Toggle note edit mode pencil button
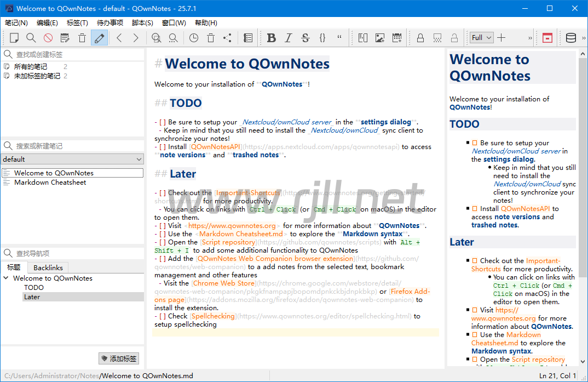This screenshot has width=588, height=382. (99, 38)
